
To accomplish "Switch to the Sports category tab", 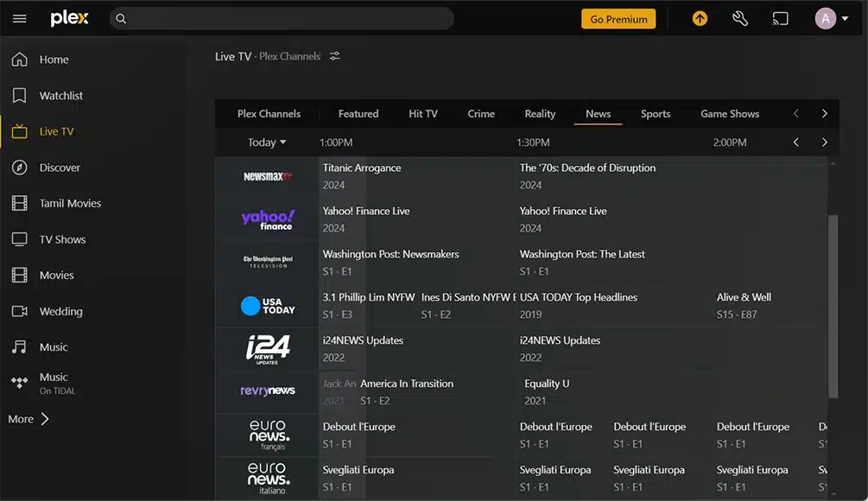I will [x=656, y=114].
